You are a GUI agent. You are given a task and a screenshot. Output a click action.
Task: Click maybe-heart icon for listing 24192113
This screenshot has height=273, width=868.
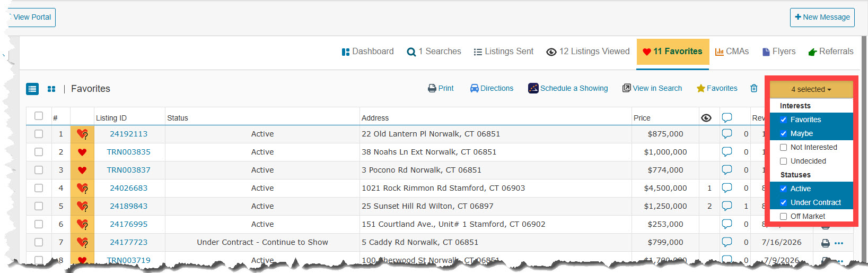[82, 134]
